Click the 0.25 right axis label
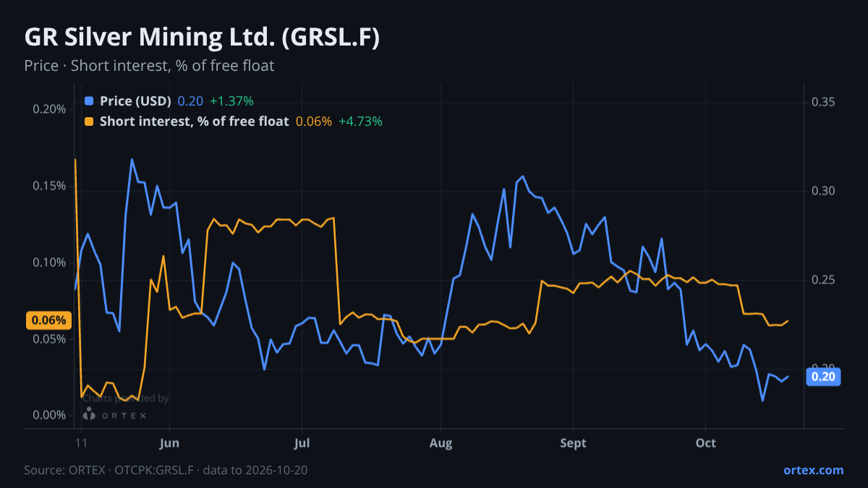The height and width of the screenshot is (488, 868). tap(823, 281)
